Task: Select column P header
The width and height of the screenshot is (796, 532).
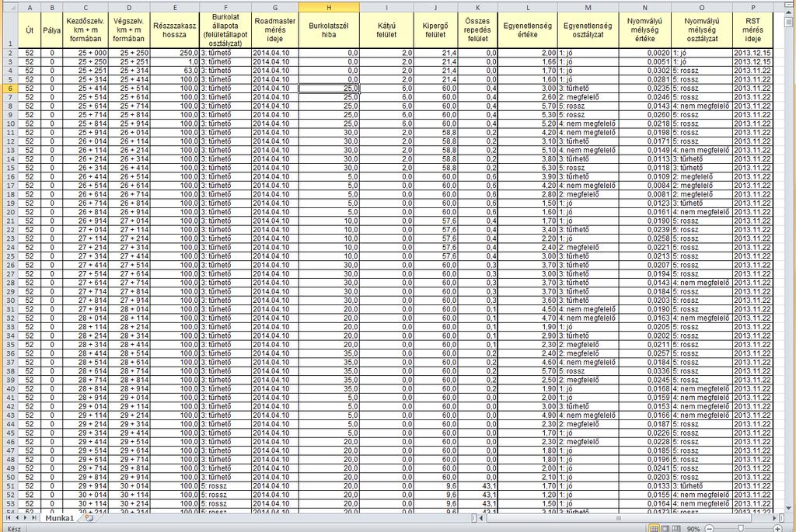Action: pos(752,7)
